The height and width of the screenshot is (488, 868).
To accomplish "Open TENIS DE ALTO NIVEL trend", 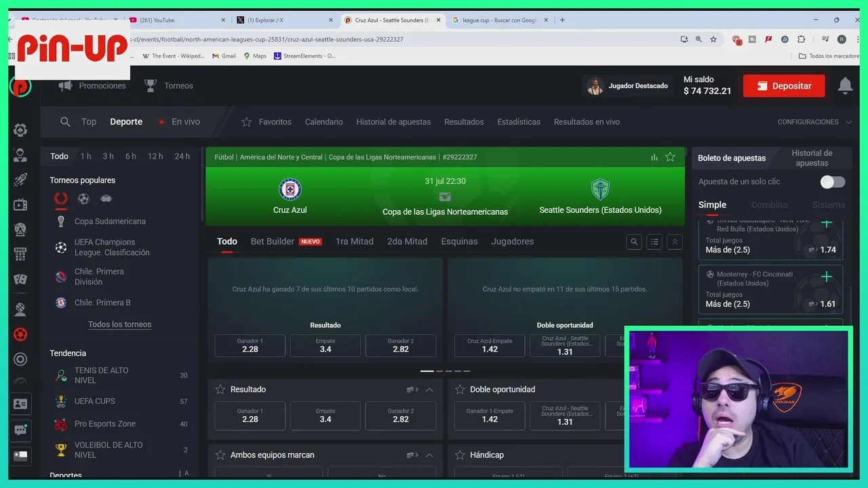I will click(101, 375).
